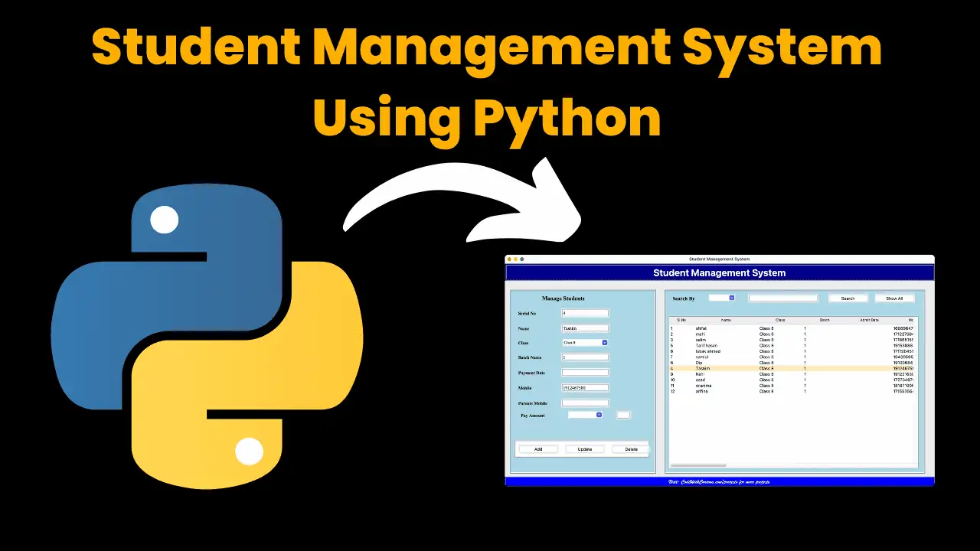Screen dimensions: 980x551
Task: Select the Payment Date input box
Action: click(585, 373)
